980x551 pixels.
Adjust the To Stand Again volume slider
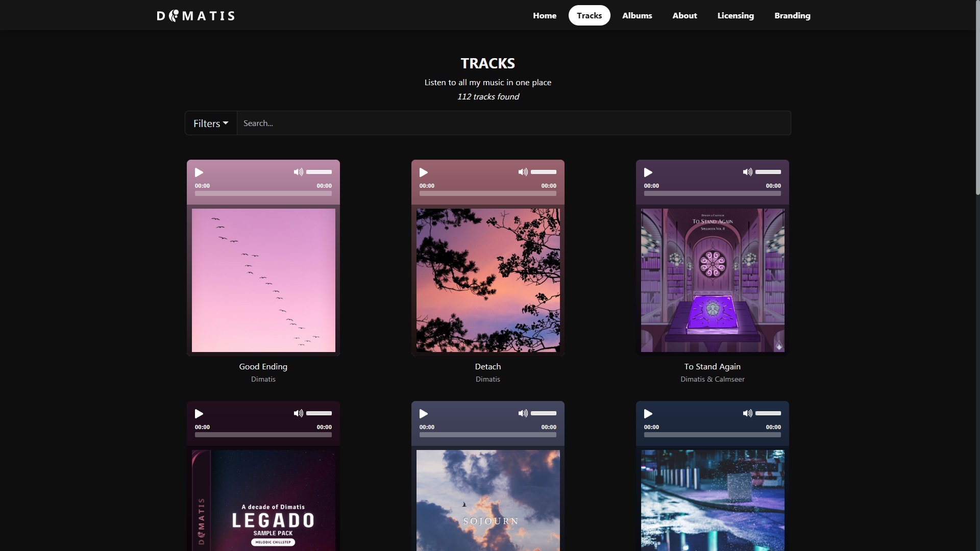point(768,172)
